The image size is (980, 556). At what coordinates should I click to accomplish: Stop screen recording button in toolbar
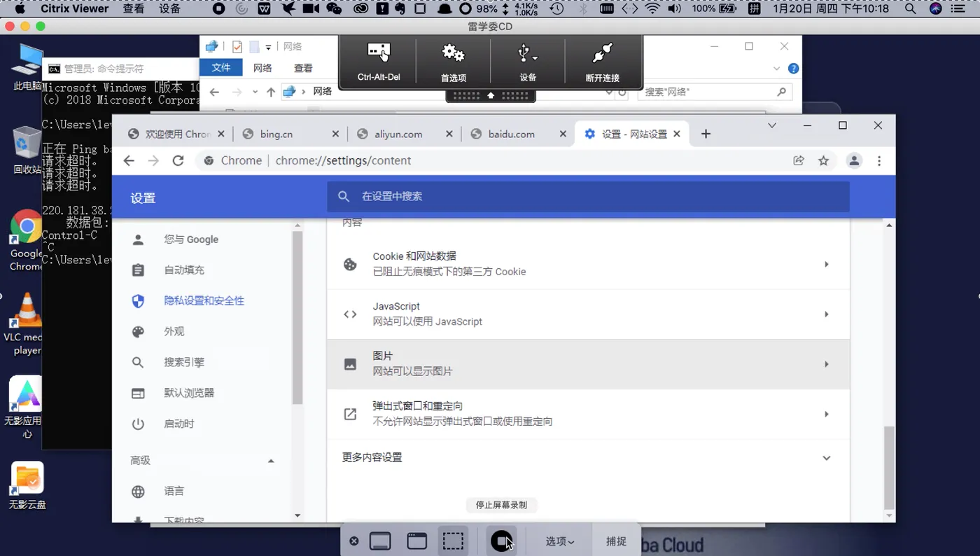[502, 541]
